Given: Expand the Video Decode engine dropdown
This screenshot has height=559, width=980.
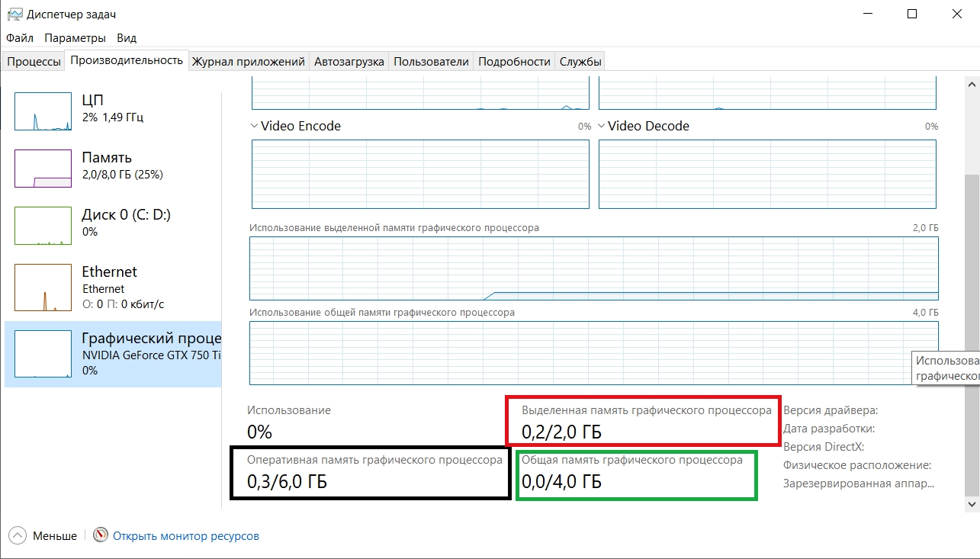Looking at the screenshot, I should click(602, 126).
